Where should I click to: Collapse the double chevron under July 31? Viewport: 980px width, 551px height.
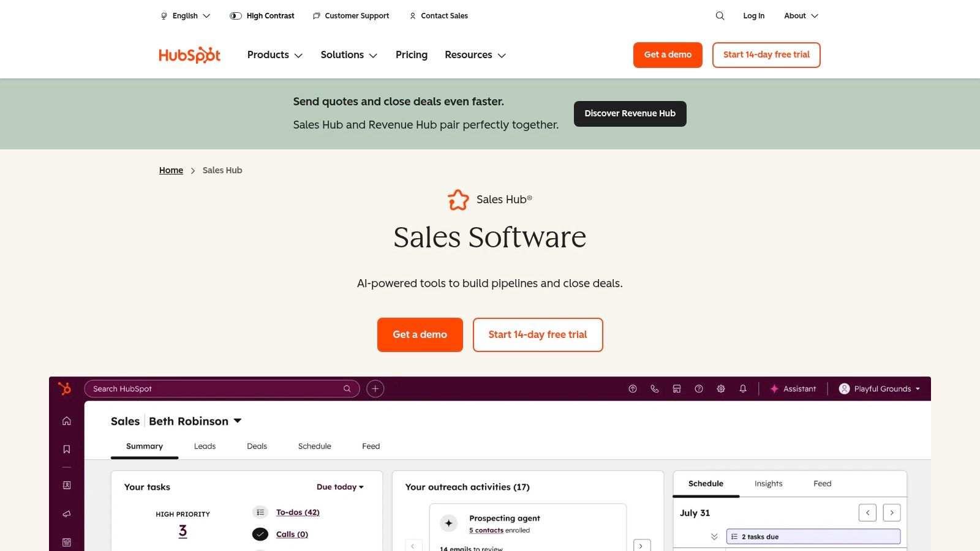[x=714, y=537]
